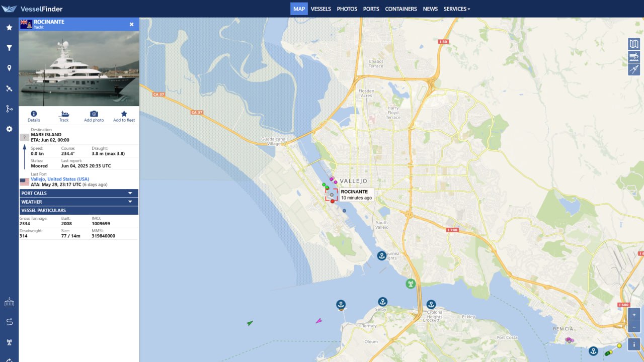Screen dimensions: 644x362
Task: Click the draught value 3.8 m
Action: (108, 153)
